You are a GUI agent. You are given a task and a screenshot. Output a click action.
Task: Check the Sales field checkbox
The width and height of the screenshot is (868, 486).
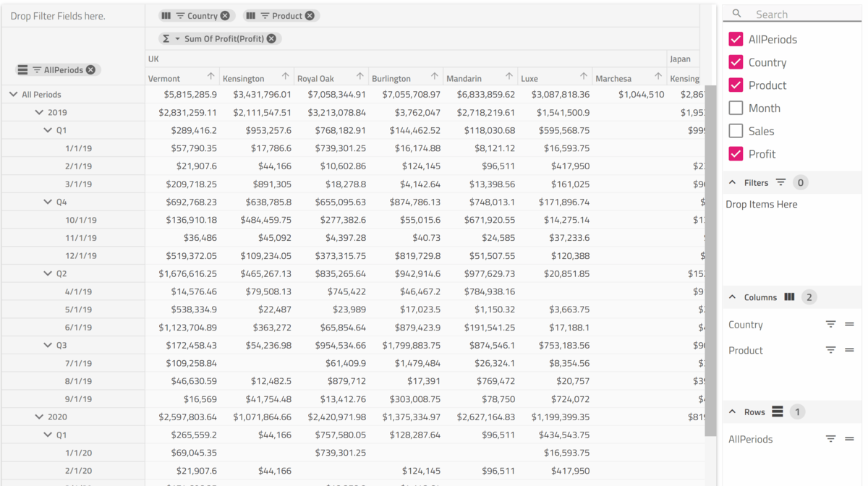(736, 131)
